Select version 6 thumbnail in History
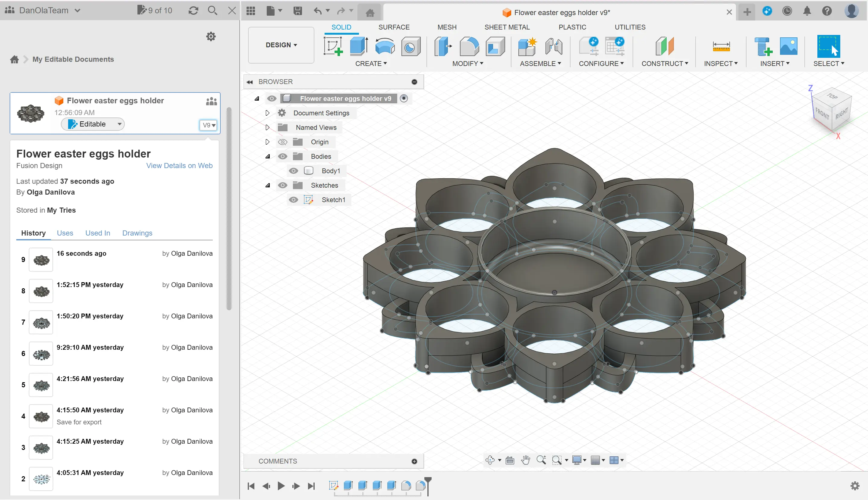Screen dimensions: 868x500 (41, 354)
